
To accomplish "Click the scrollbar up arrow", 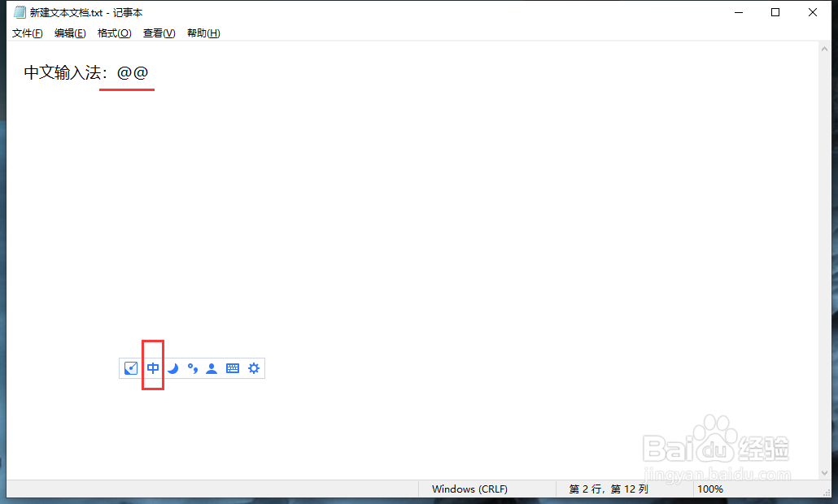I will click(824, 49).
